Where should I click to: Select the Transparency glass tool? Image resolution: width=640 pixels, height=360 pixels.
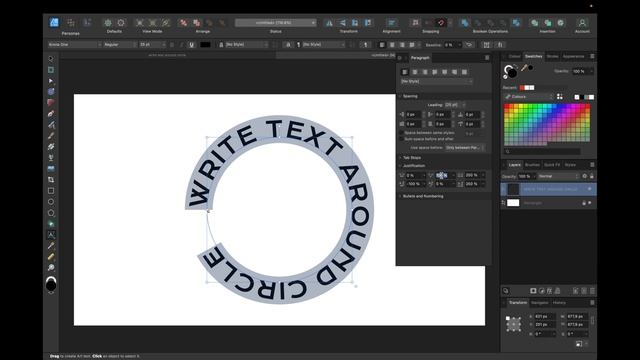pyautogui.click(x=51, y=158)
